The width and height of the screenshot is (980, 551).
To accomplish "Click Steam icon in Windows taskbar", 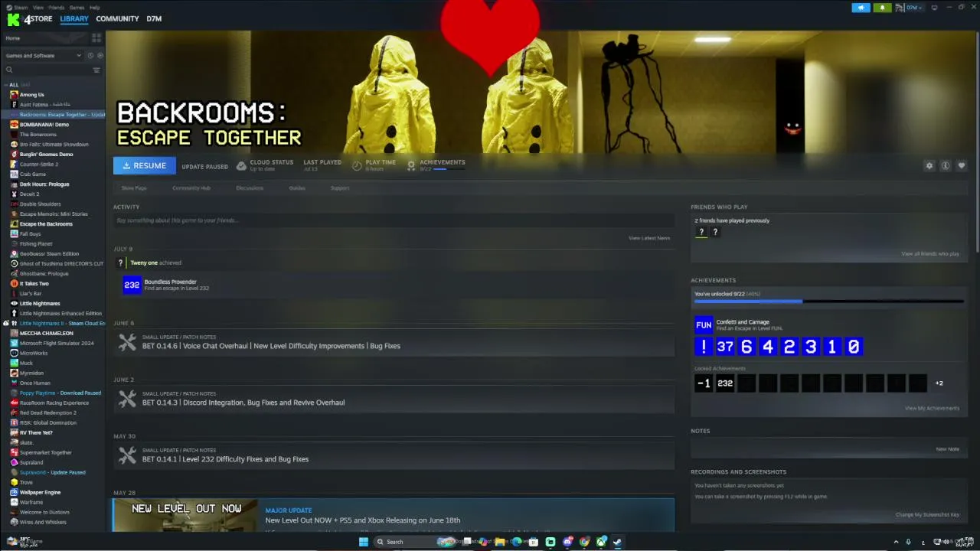I will [617, 542].
